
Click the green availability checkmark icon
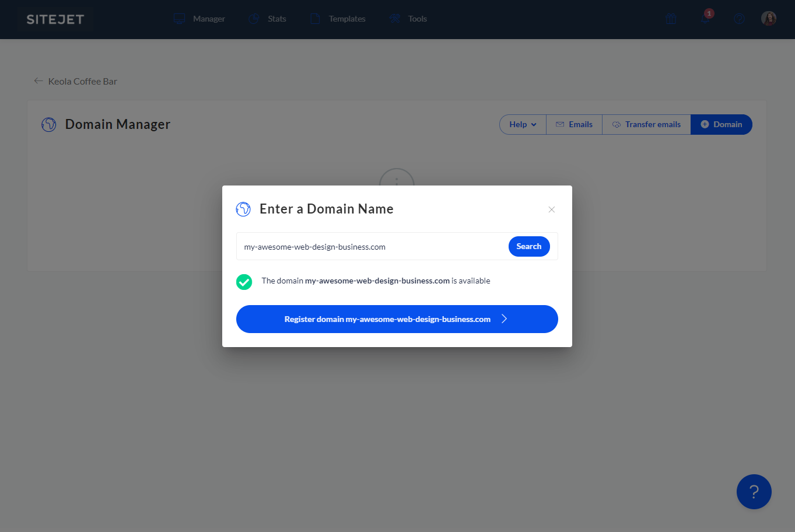(244, 282)
